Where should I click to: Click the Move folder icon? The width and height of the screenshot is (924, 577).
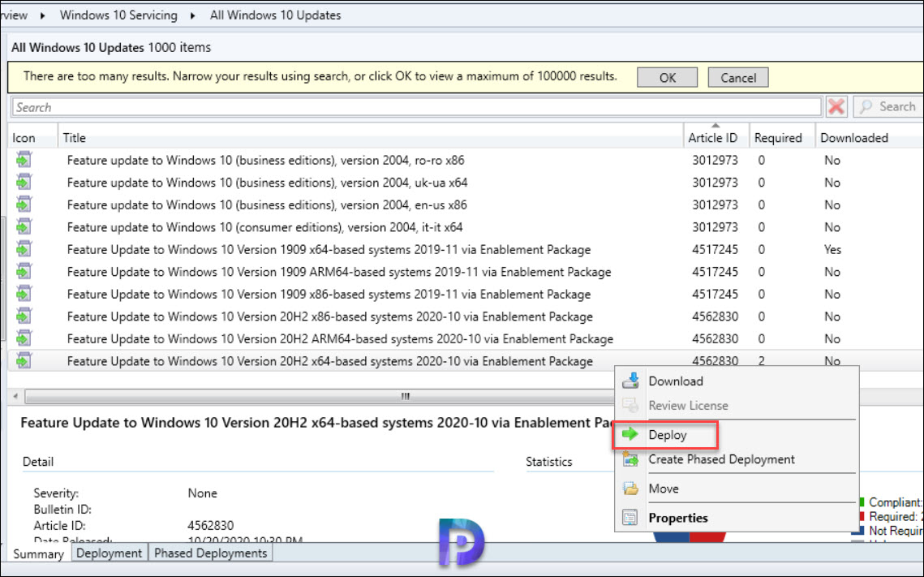pyautogui.click(x=630, y=489)
